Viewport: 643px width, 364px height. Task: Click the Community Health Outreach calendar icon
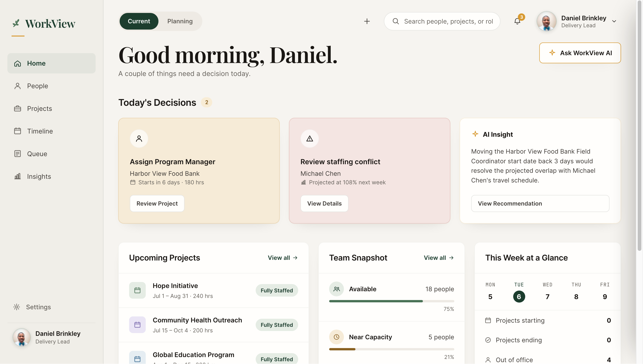137,325
